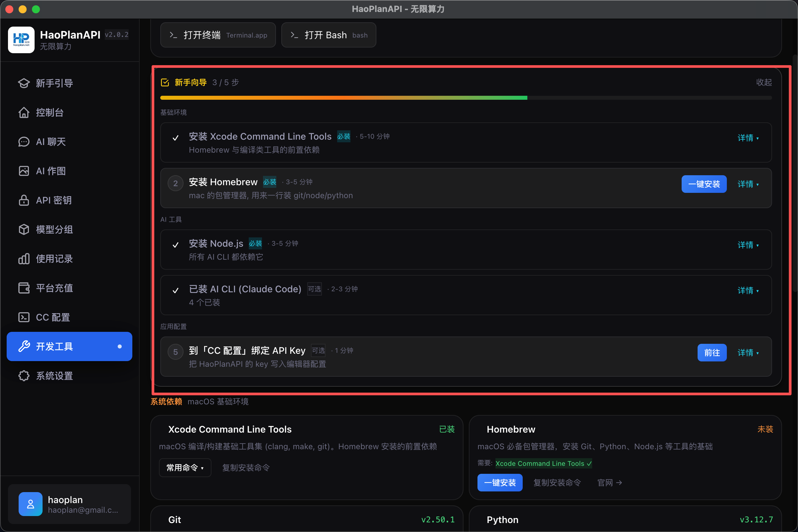This screenshot has width=798, height=532.
Task: Click 复制安装命令 on Xcode card
Action: pyautogui.click(x=246, y=468)
